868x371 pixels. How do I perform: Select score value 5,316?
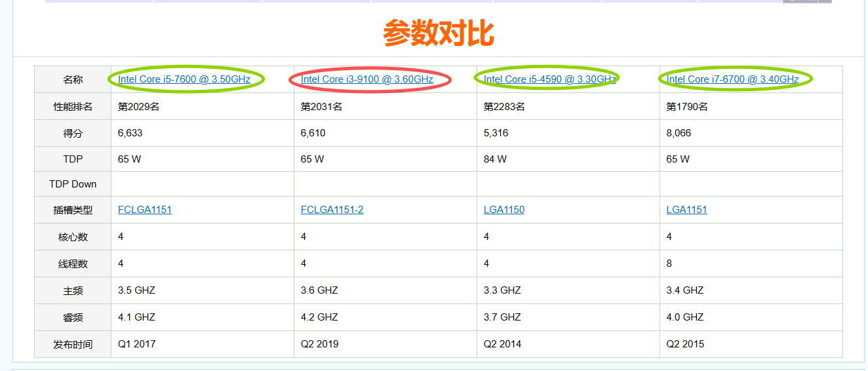pyautogui.click(x=496, y=133)
